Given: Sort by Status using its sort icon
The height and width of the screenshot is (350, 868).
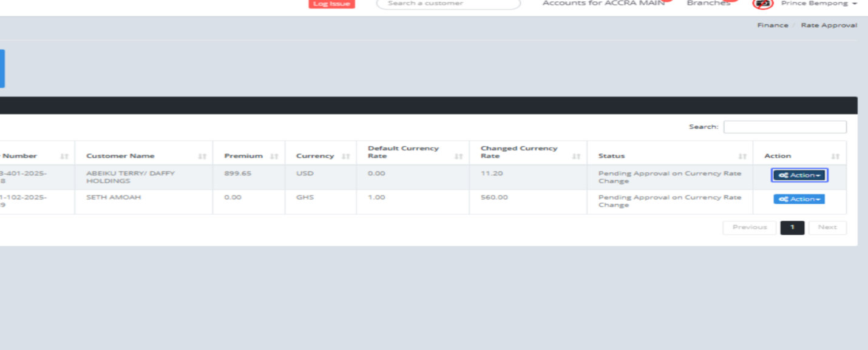Looking at the screenshot, I should [742, 156].
